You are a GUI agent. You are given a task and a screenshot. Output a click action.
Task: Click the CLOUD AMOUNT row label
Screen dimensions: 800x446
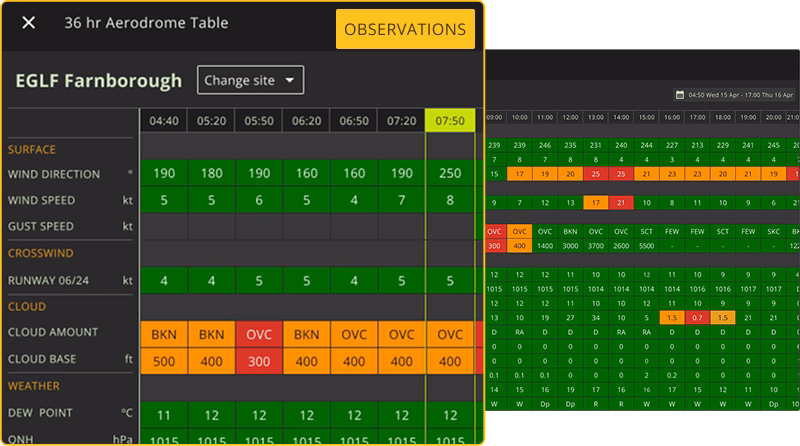53,332
